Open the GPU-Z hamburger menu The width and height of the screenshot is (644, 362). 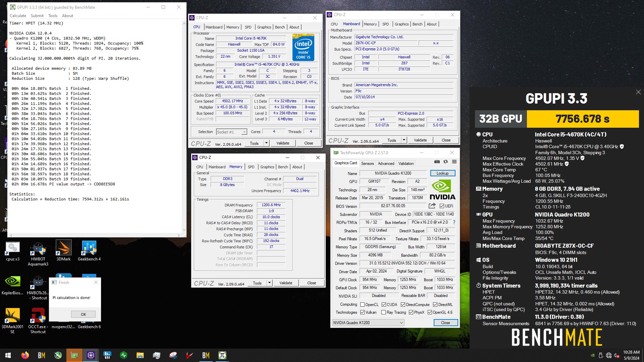[x=454, y=162]
